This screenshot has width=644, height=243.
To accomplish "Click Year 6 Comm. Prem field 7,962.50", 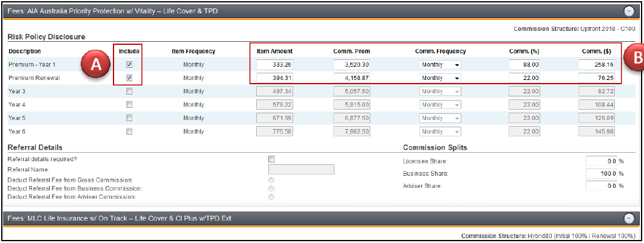I will pyautogui.click(x=351, y=131).
